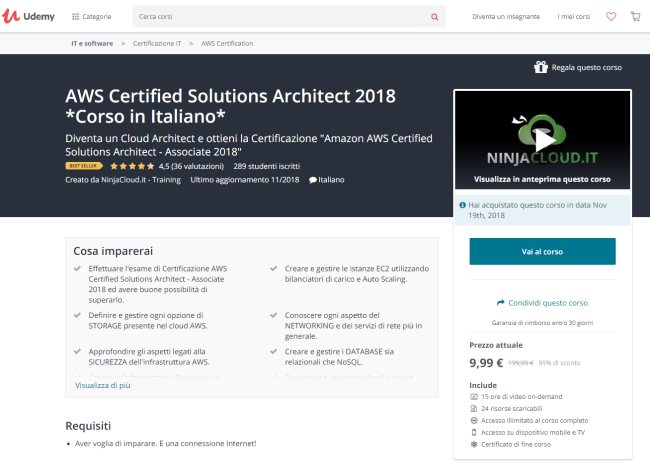650x466 pixels.
Task: Go to IT e software breadcrumb
Action: (x=92, y=43)
